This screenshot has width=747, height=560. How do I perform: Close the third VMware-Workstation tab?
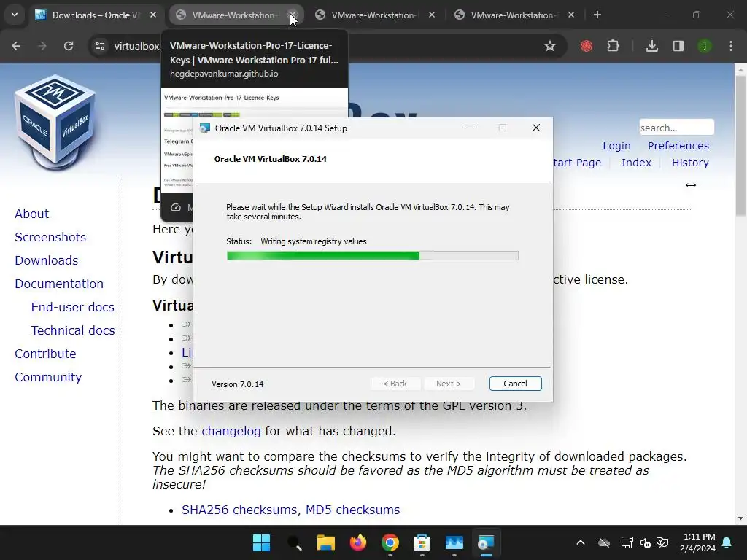click(x=432, y=15)
